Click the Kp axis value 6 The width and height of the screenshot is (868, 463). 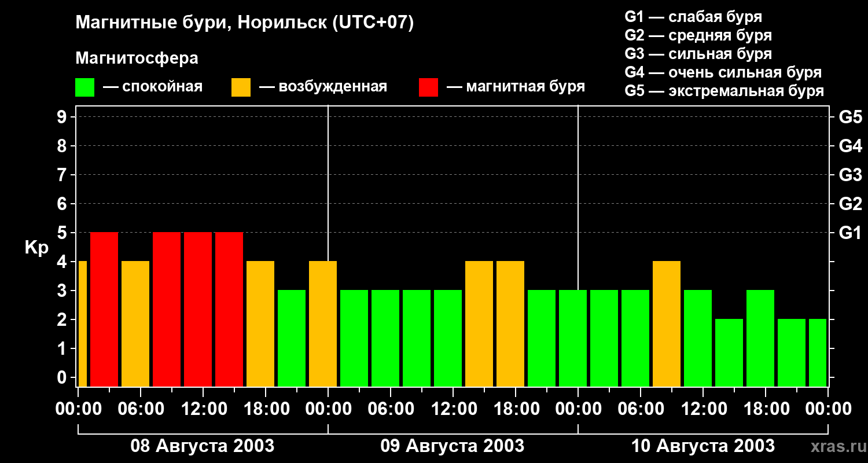point(63,204)
